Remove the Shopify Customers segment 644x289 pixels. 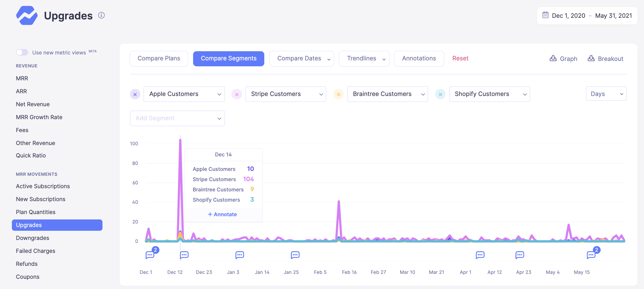tap(440, 94)
